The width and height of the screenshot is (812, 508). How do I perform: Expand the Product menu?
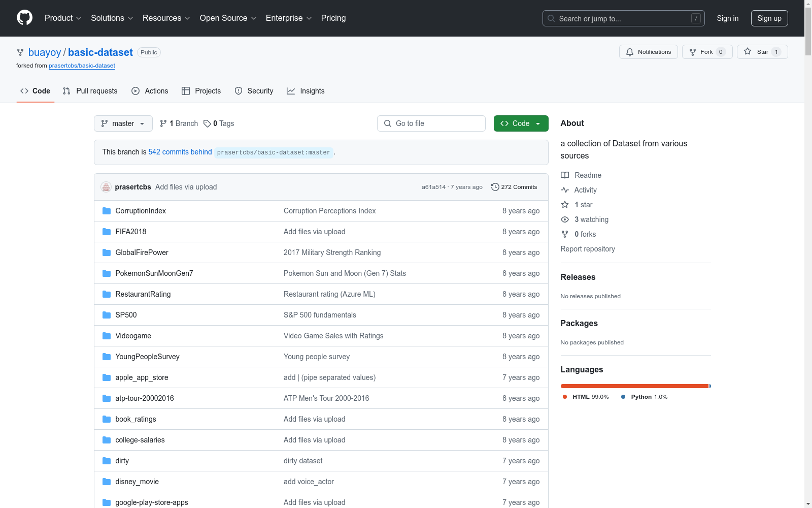click(63, 18)
